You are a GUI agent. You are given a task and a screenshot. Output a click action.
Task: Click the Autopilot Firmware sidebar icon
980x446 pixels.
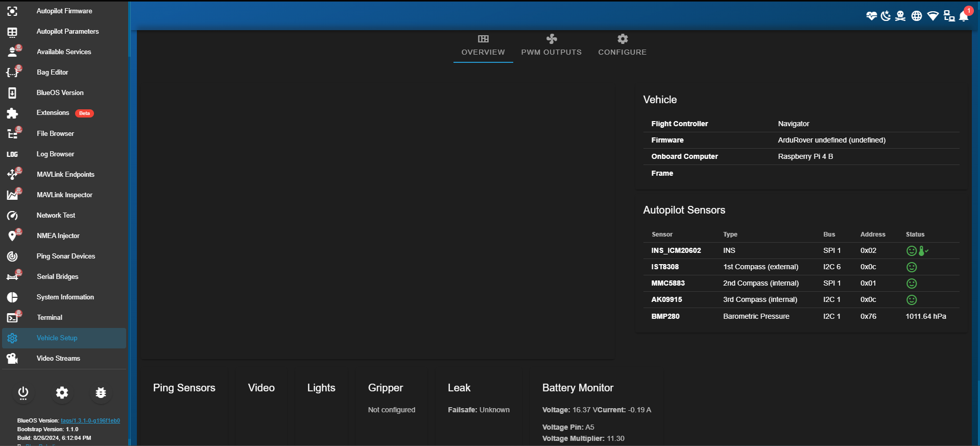click(x=12, y=11)
